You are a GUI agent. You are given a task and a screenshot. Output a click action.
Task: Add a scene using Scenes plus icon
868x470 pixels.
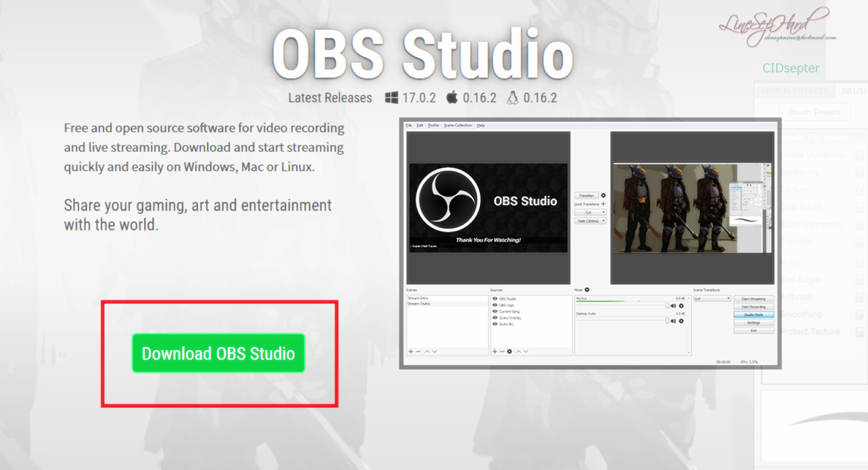[411, 352]
